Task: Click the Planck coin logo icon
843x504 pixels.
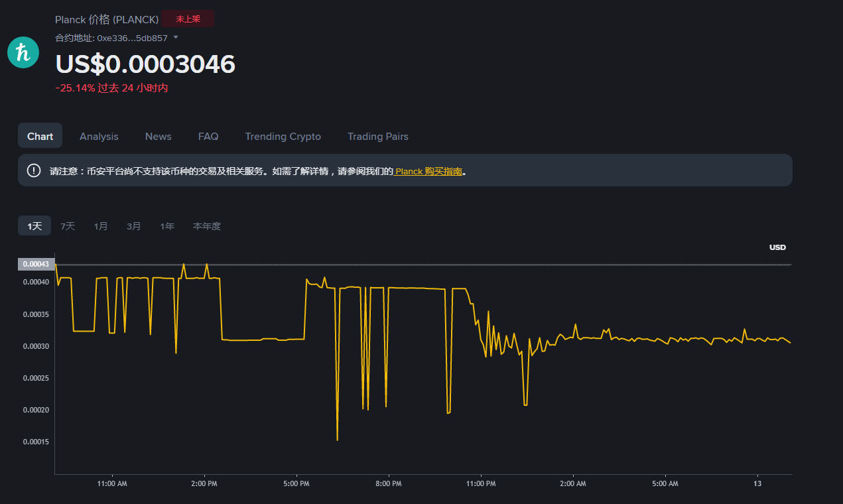Action: point(23,52)
